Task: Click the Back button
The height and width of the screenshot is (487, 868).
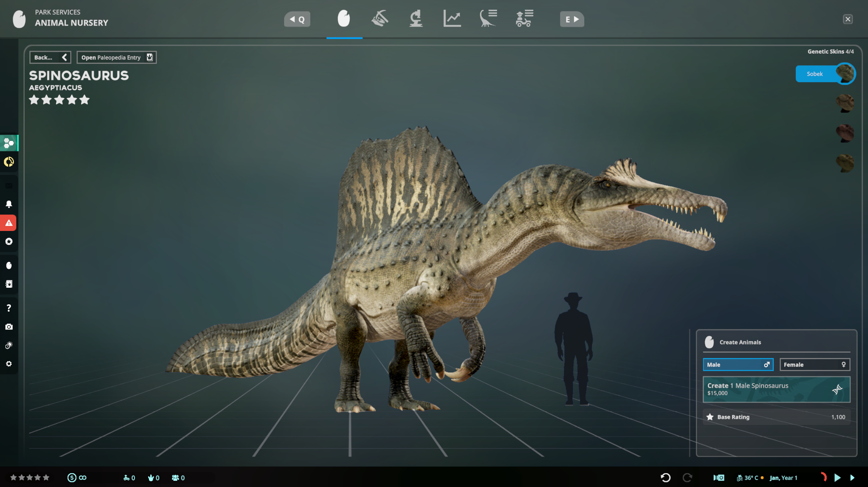Action: pyautogui.click(x=50, y=58)
